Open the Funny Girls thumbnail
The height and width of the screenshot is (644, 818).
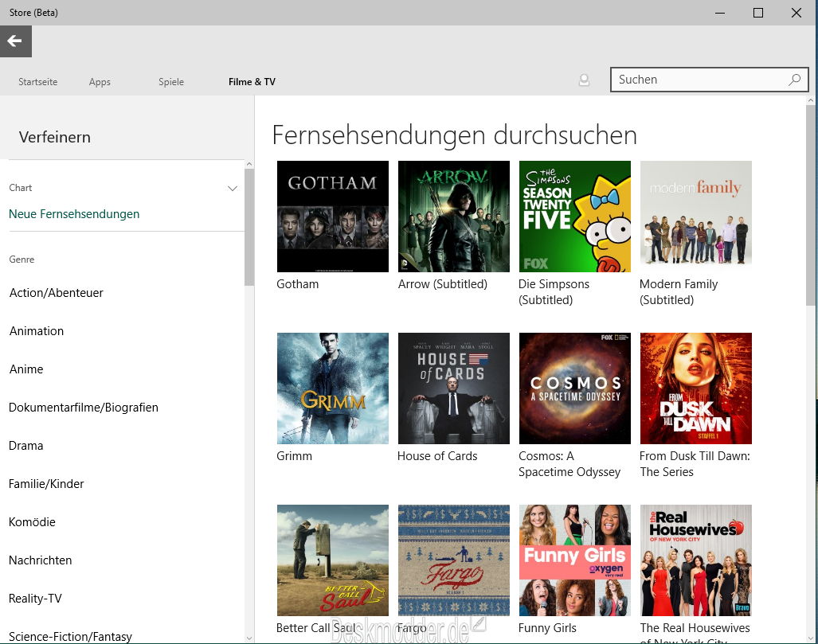575,560
